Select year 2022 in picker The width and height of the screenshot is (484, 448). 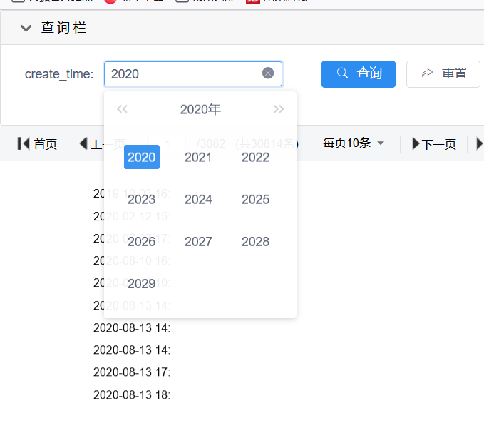click(x=255, y=157)
